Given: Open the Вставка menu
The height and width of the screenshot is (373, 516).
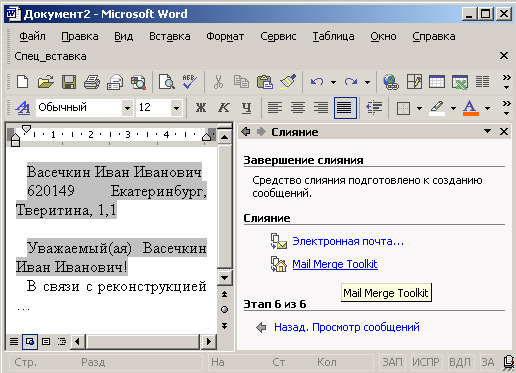Looking at the screenshot, I should coord(170,36).
